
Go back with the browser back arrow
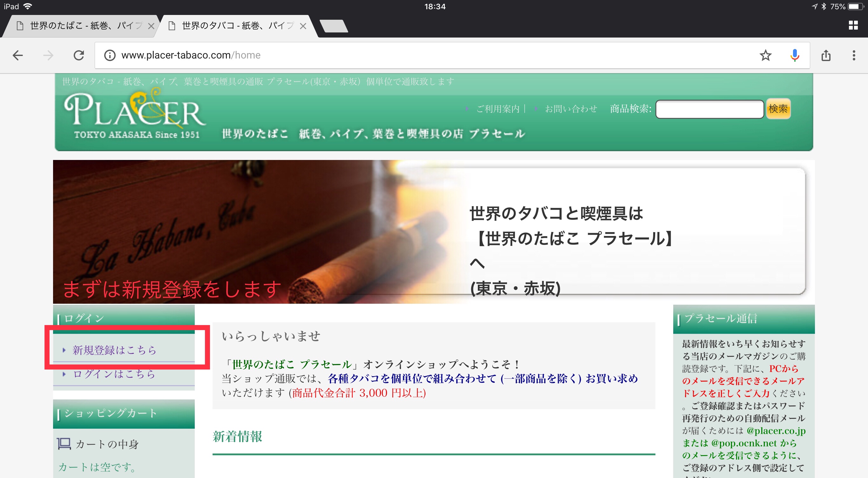[x=17, y=55]
